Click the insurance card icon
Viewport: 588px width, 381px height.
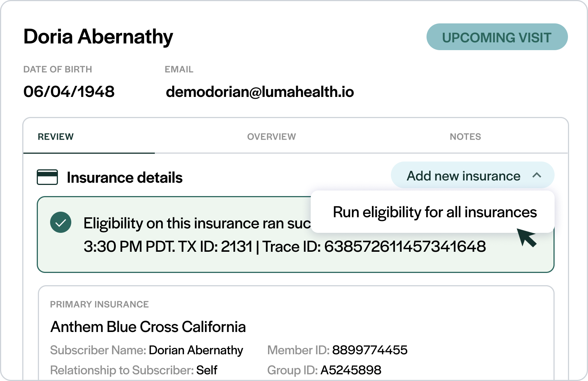click(x=47, y=177)
